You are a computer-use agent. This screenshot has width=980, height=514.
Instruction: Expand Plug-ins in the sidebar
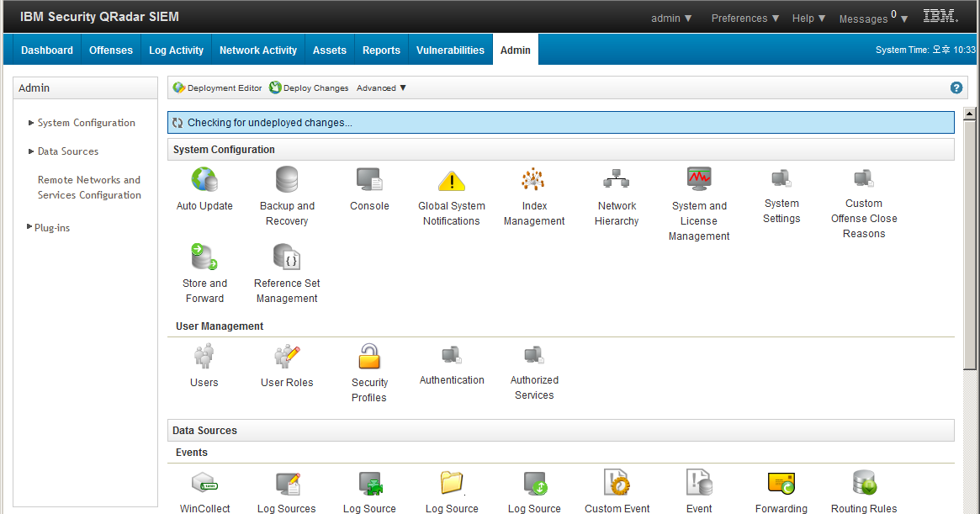[x=48, y=228]
